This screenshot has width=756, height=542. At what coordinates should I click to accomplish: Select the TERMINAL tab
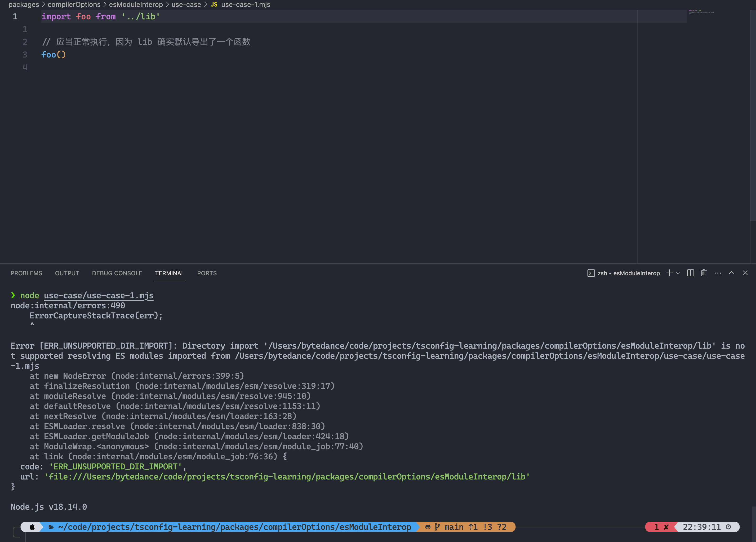[169, 273]
